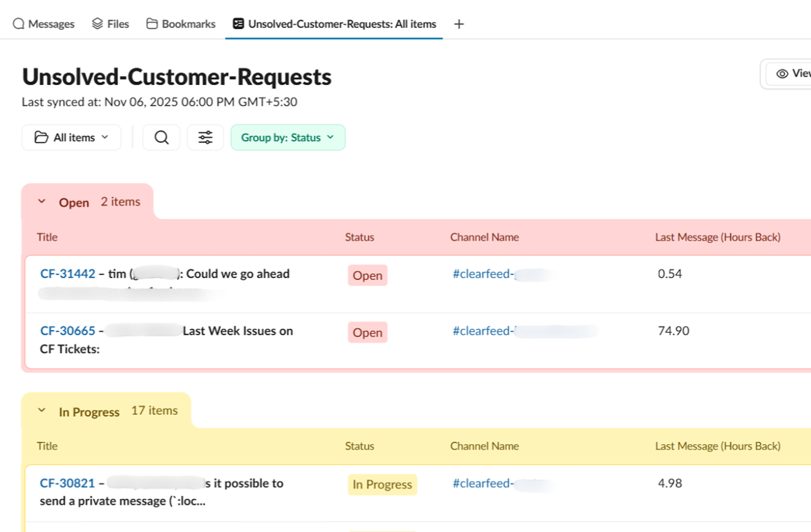811x532 pixels.
Task: Collapse the Open group section
Action: tap(42, 201)
